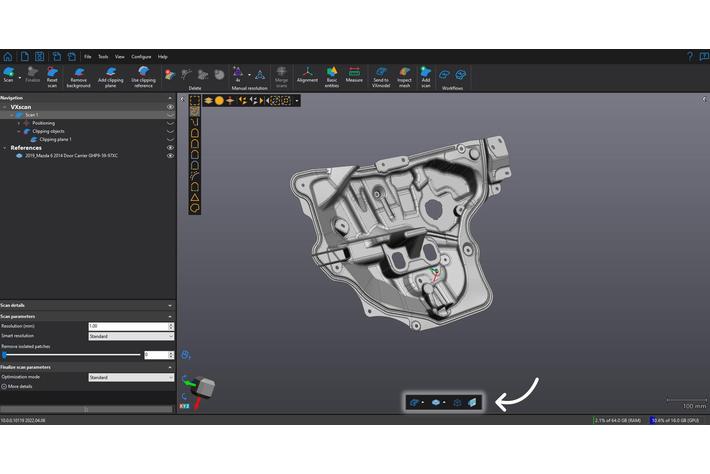Image resolution: width=710 pixels, height=474 pixels.
Task: Hide the 2019_Mazda 6 Door Carrier reference
Action: coord(170,156)
